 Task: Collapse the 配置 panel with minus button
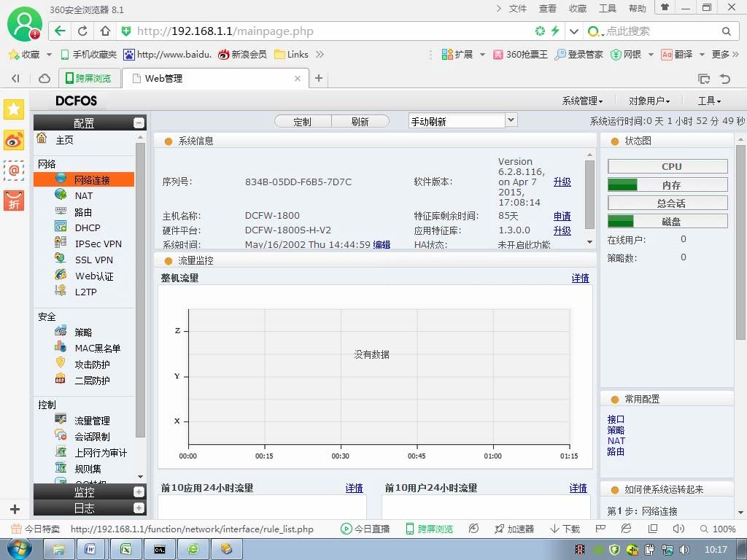pyautogui.click(x=139, y=122)
